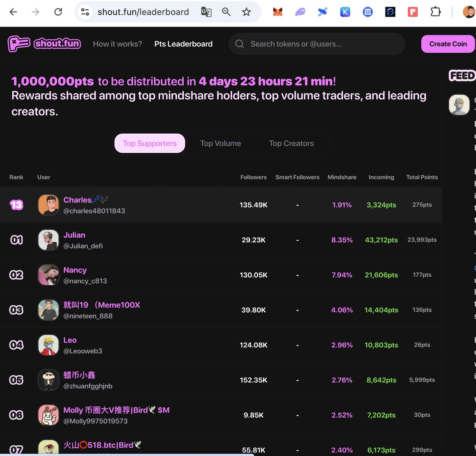Click Nancy's 7.94% mindshare value
This screenshot has width=476, height=456.
342,275
